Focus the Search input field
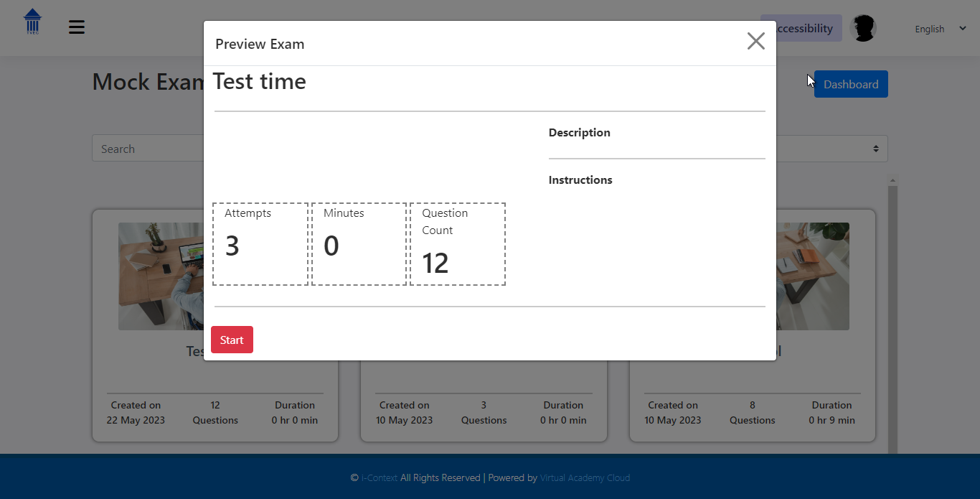The width and height of the screenshot is (980, 499). [x=147, y=149]
